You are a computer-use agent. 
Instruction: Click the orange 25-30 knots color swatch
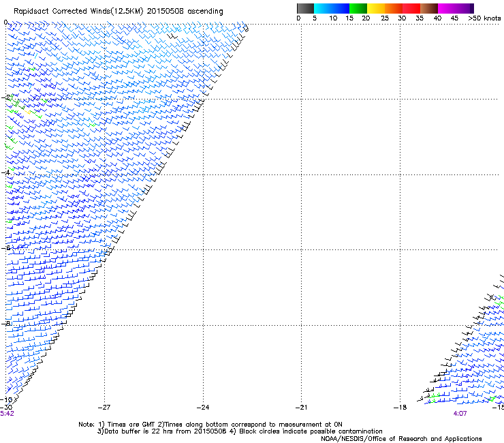click(394, 8)
